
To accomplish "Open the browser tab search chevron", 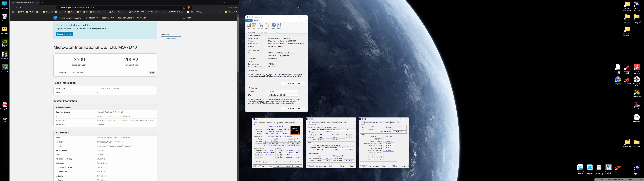I will 219,3.
